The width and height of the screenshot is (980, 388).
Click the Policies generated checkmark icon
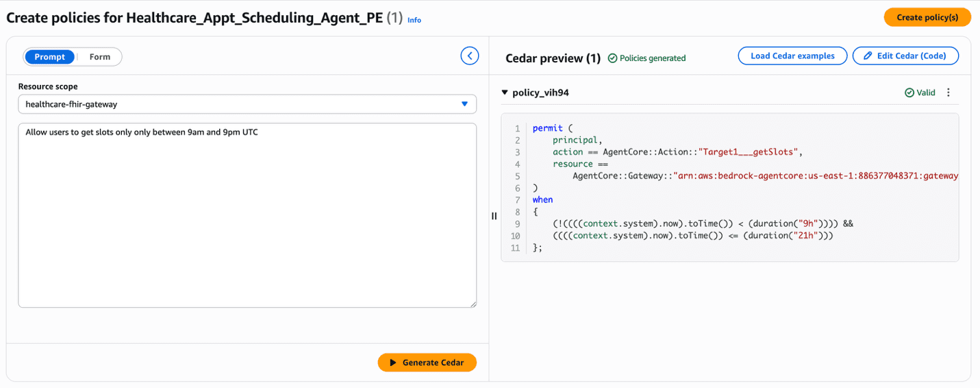coord(612,58)
